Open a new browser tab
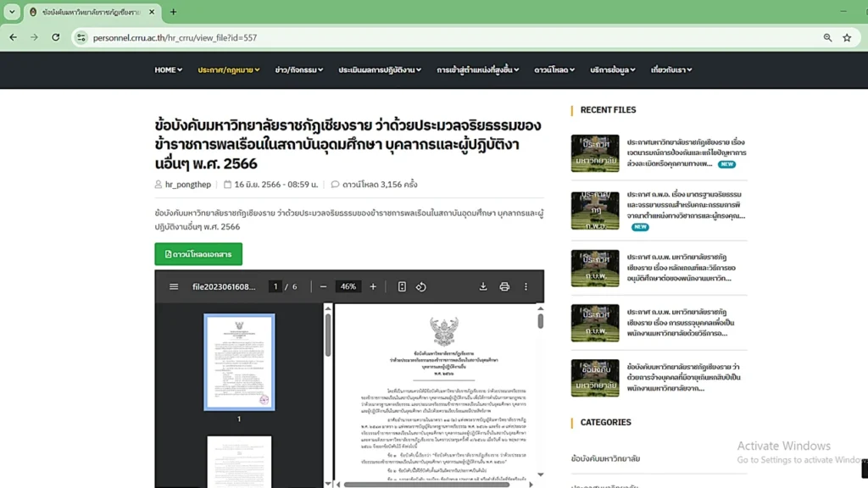This screenshot has height=488, width=868. [x=173, y=12]
